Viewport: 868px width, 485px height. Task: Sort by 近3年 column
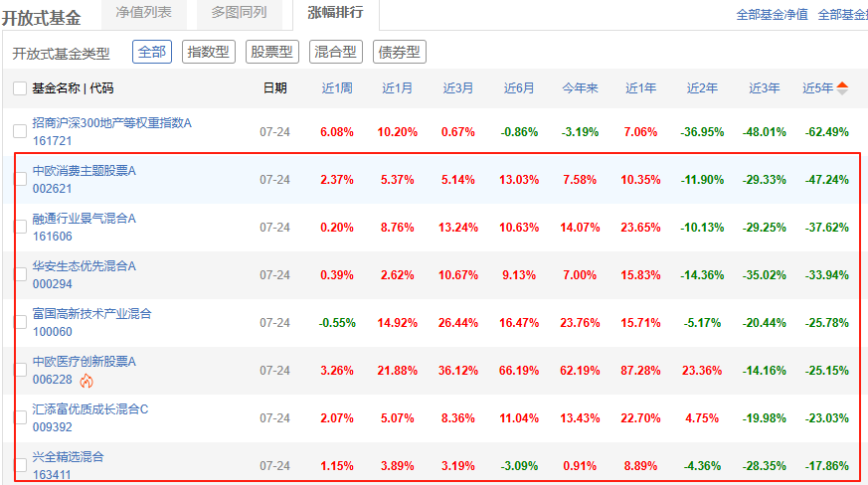click(x=764, y=88)
